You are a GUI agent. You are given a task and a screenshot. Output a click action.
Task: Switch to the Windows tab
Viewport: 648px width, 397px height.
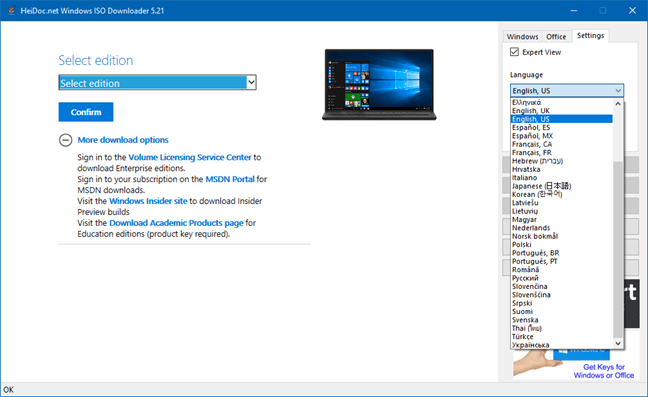click(x=522, y=37)
